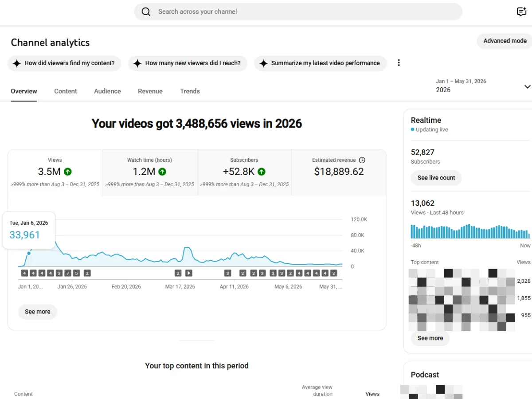
Task: Click Views column header in top content table
Action: pos(372,394)
